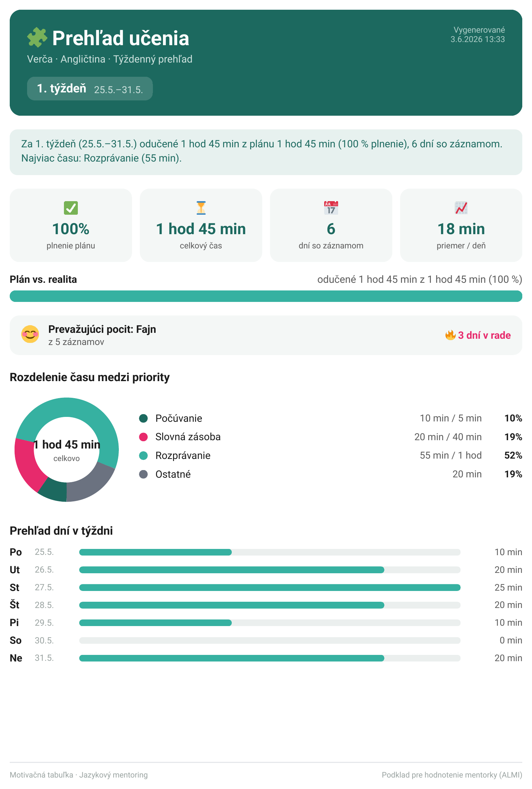532x789 pixels.
Task: Click the Streda 27.5. day bar
Action: (270, 587)
